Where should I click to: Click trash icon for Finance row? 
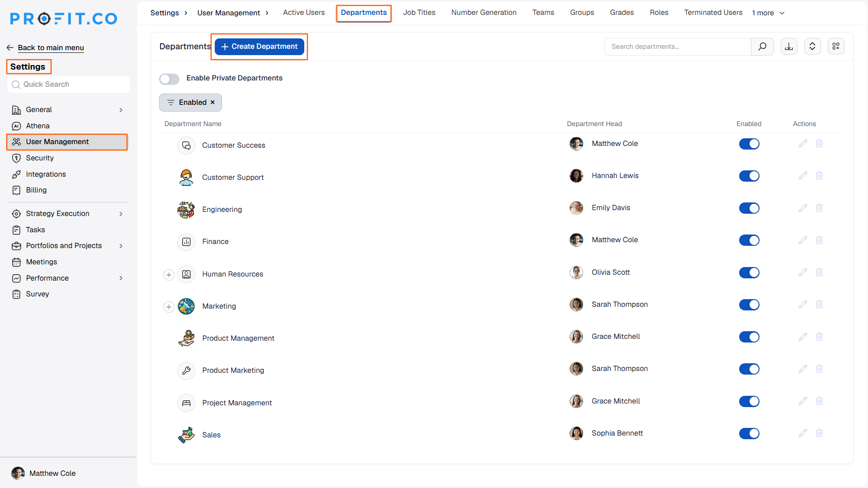(819, 240)
